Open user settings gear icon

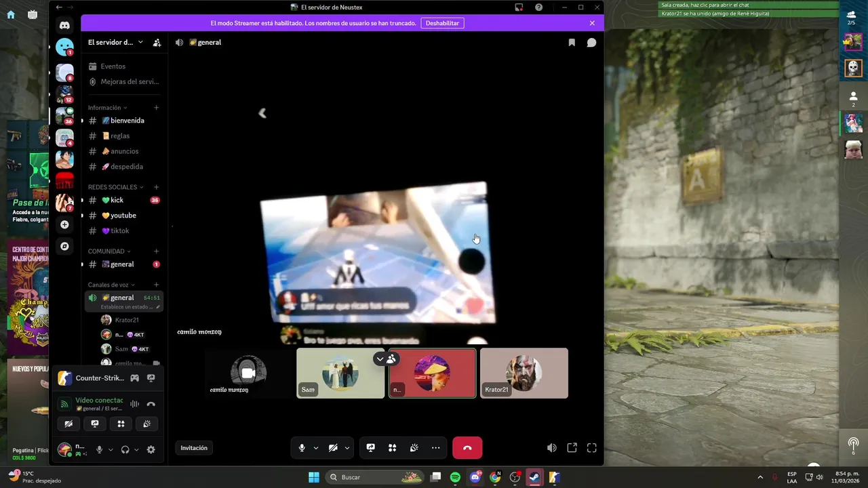pyautogui.click(x=151, y=449)
